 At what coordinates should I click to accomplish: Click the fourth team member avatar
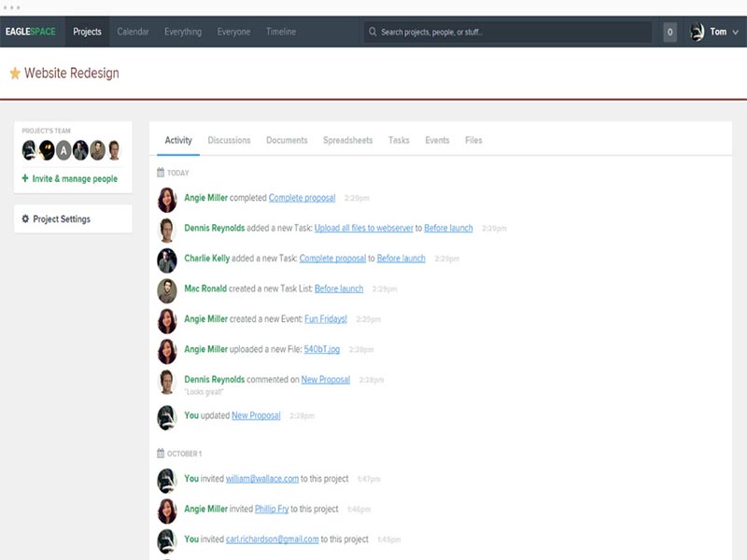tap(80, 150)
